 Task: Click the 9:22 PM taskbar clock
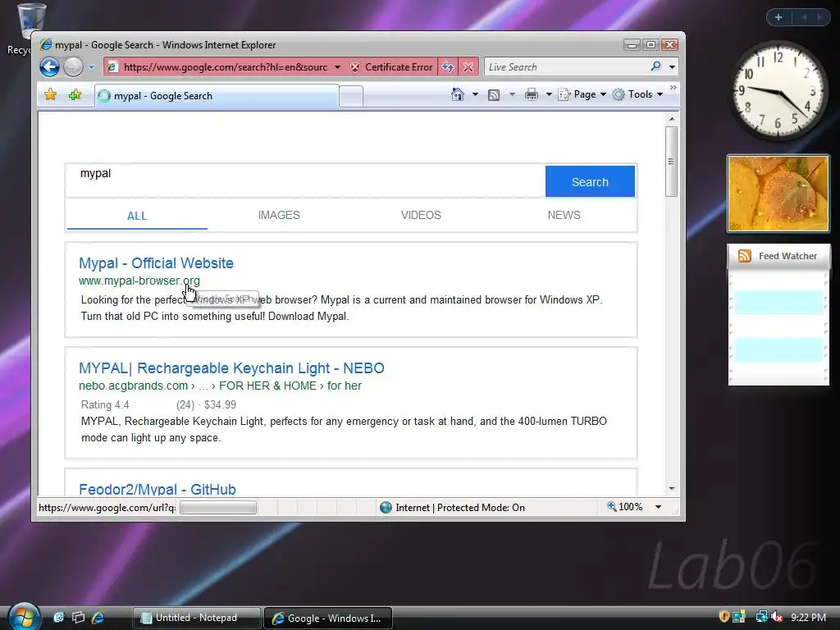(808, 618)
